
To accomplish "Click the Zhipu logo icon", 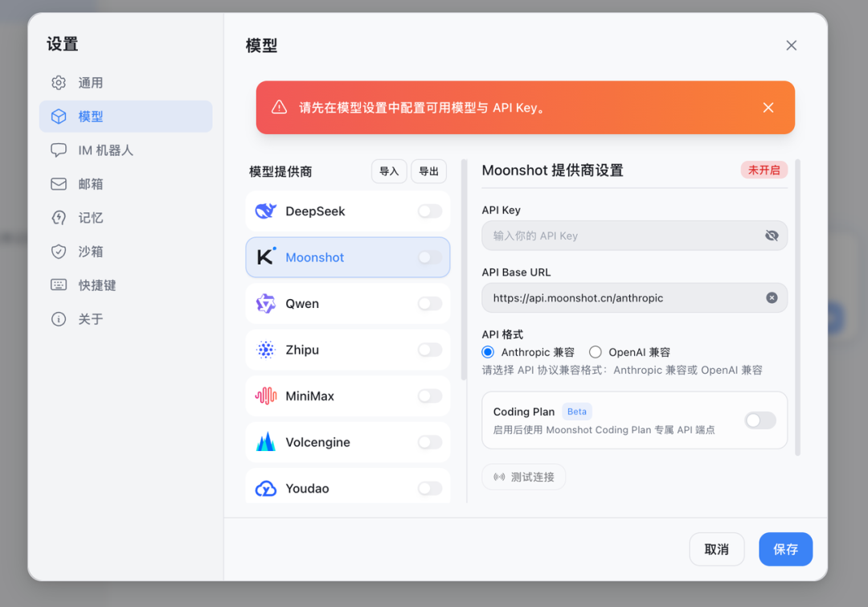I will click(266, 350).
